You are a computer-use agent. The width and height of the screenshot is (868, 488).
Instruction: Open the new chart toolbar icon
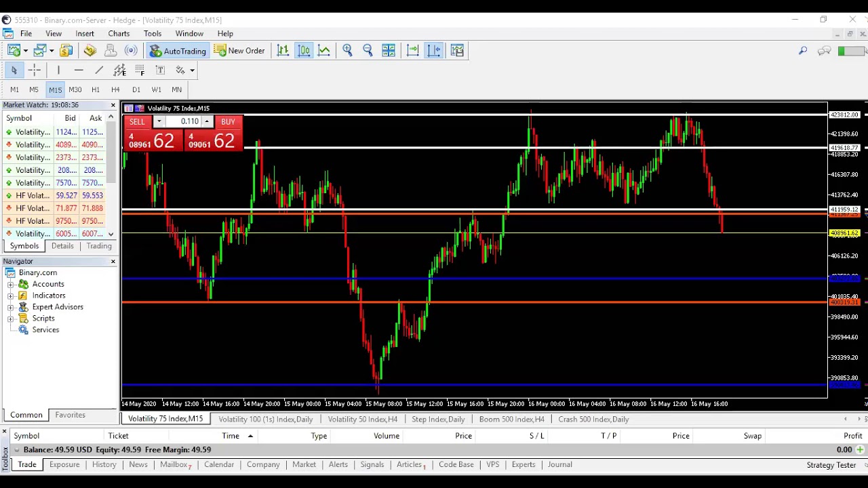pos(14,50)
